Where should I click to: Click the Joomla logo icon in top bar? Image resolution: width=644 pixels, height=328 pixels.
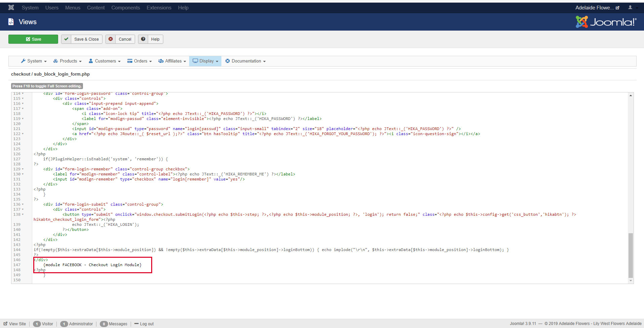pyautogui.click(x=11, y=7)
